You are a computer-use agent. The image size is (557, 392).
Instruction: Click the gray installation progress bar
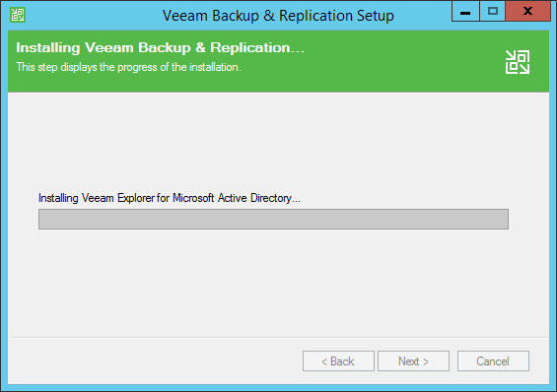click(273, 219)
